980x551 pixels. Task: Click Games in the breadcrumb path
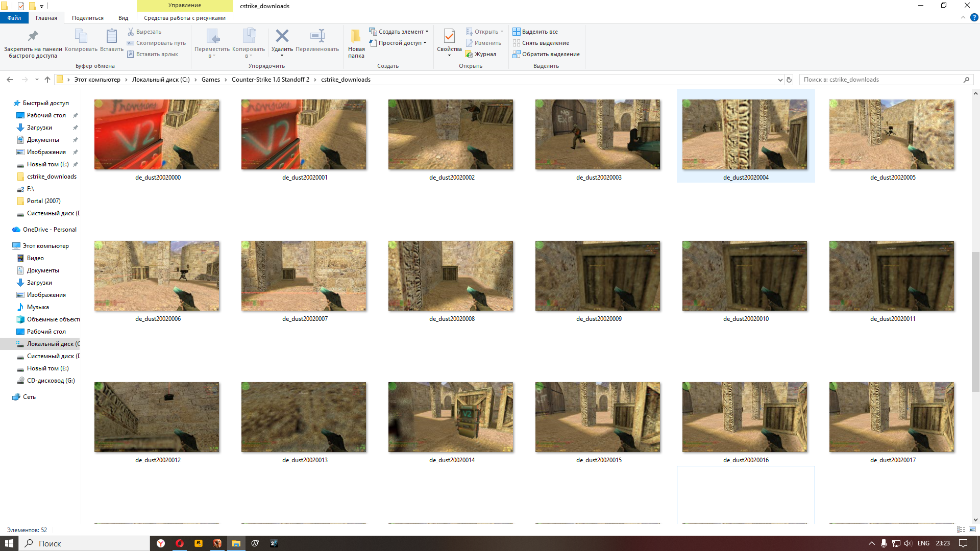tap(210, 80)
